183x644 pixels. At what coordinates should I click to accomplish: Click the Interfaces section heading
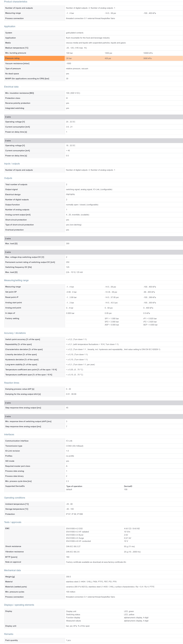pos(9,434)
